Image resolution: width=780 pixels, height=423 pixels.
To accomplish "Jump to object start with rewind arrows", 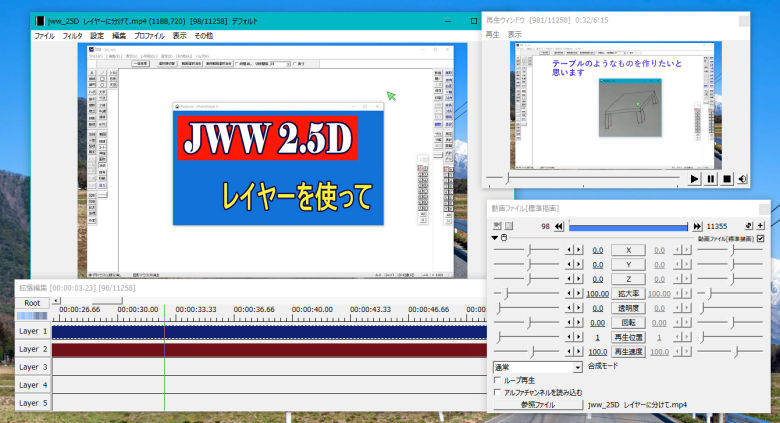I will click(559, 226).
